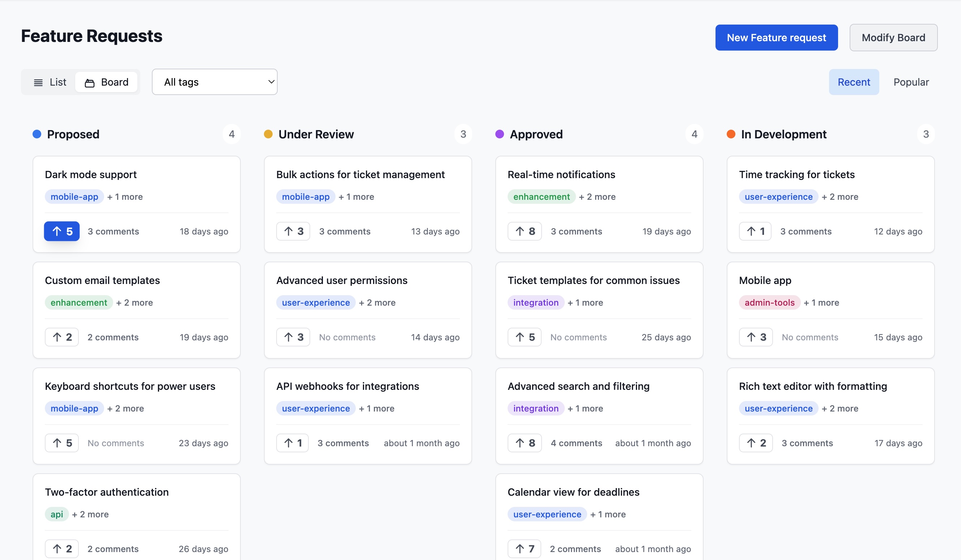Switch to List view
Image resolution: width=961 pixels, height=560 pixels.
[50, 82]
